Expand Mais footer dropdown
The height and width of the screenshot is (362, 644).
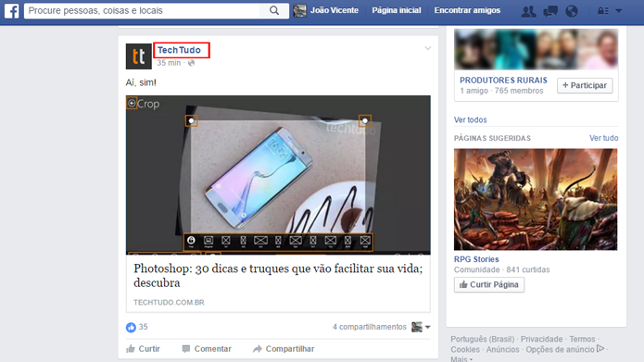461,359
